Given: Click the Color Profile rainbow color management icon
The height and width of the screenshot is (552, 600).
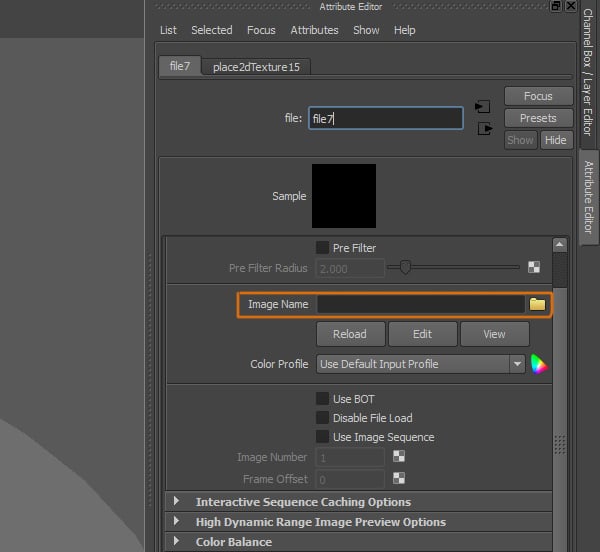Looking at the screenshot, I should click(x=539, y=364).
